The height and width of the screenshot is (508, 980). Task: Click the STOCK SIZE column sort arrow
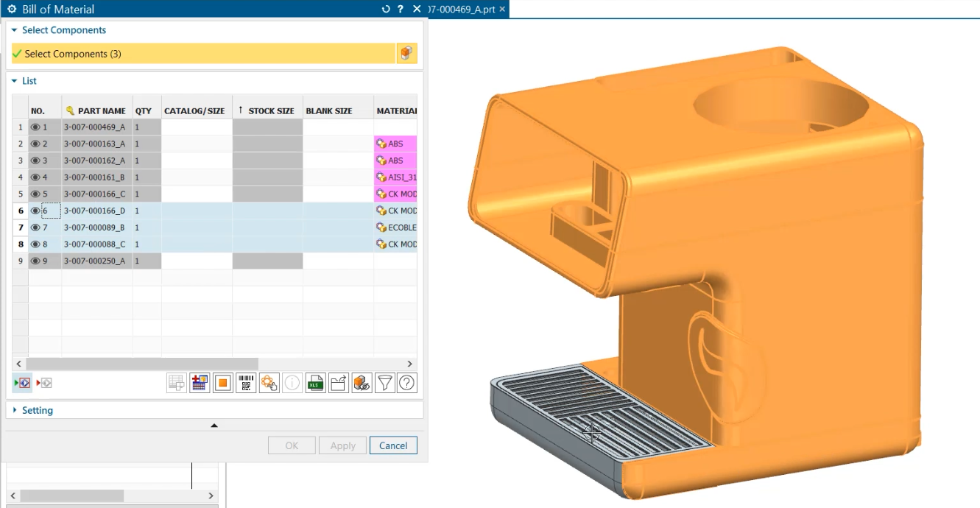240,110
